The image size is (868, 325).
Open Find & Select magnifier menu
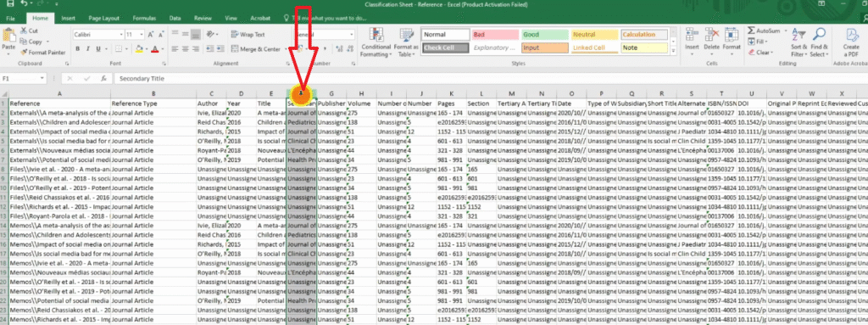820,42
